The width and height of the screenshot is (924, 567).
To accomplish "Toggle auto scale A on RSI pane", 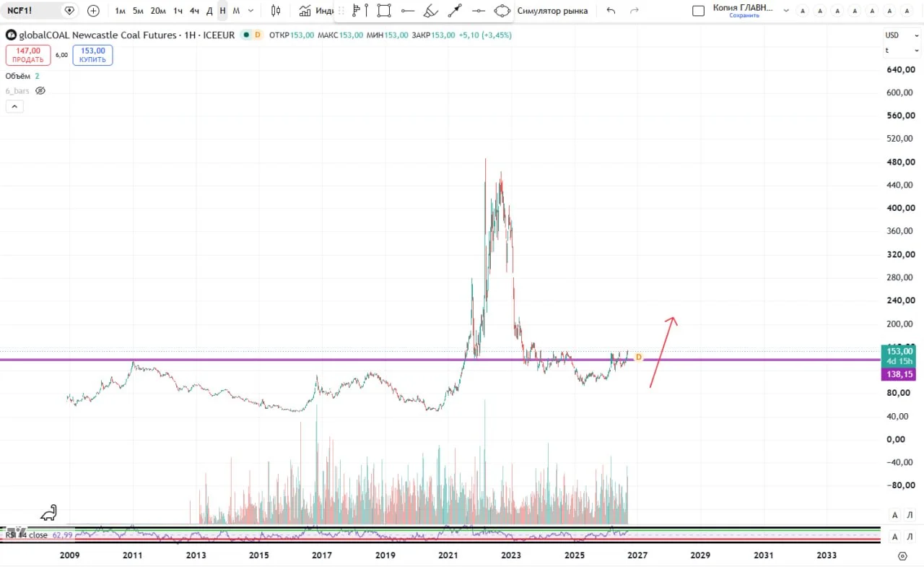I will click(x=894, y=537).
